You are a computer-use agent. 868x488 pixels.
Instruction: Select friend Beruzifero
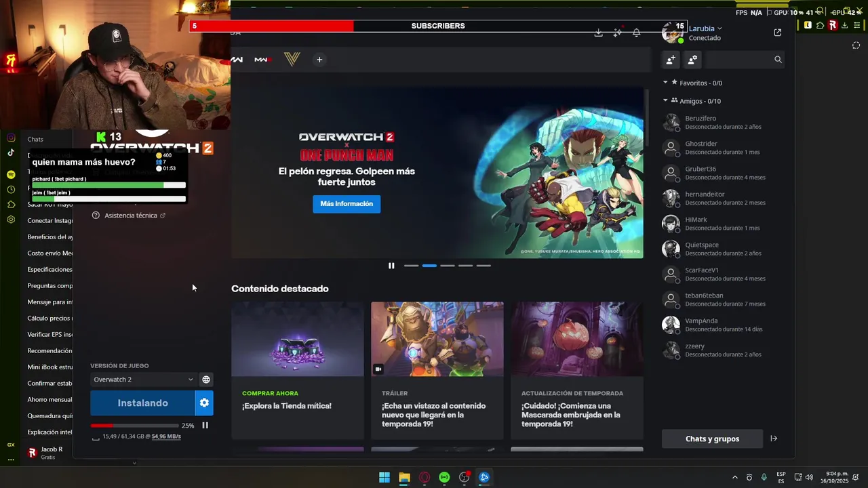tap(723, 123)
